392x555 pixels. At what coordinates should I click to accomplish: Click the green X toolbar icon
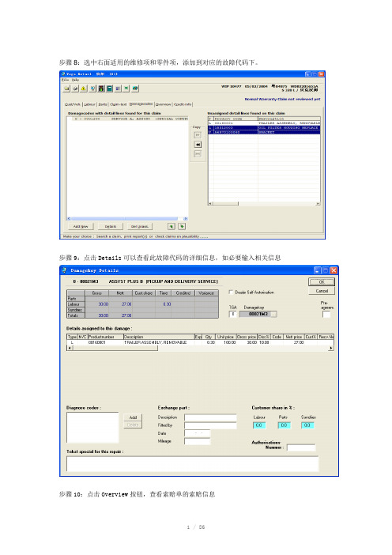point(126,89)
